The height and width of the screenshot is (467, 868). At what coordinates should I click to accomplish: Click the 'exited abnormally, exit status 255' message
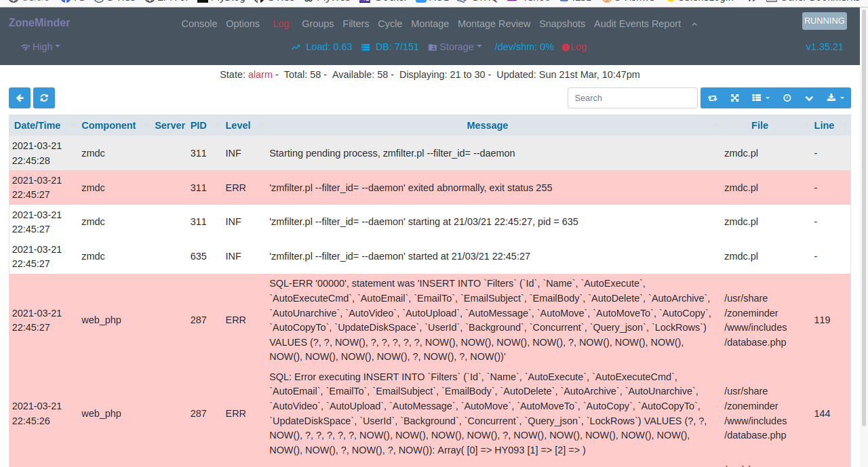tap(411, 188)
